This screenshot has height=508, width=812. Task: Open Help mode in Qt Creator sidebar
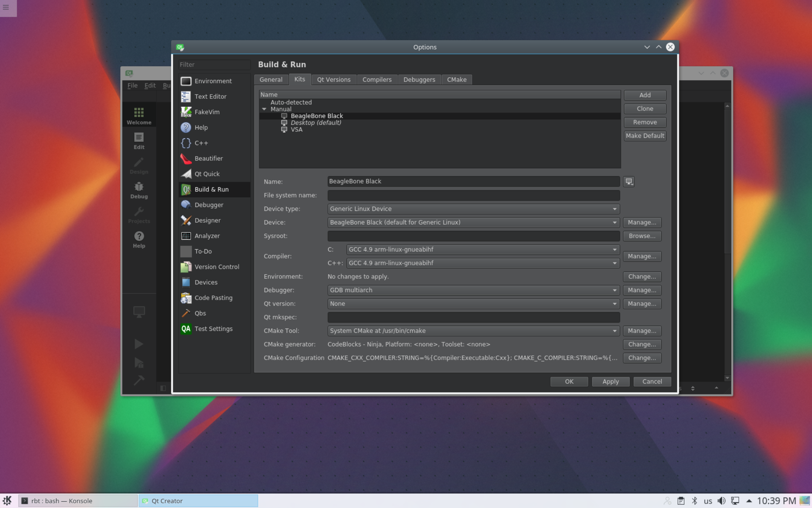(139, 239)
